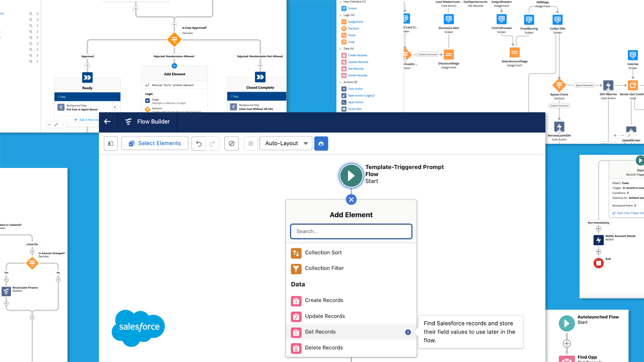Click the Flow Builder logo icon

click(x=128, y=122)
